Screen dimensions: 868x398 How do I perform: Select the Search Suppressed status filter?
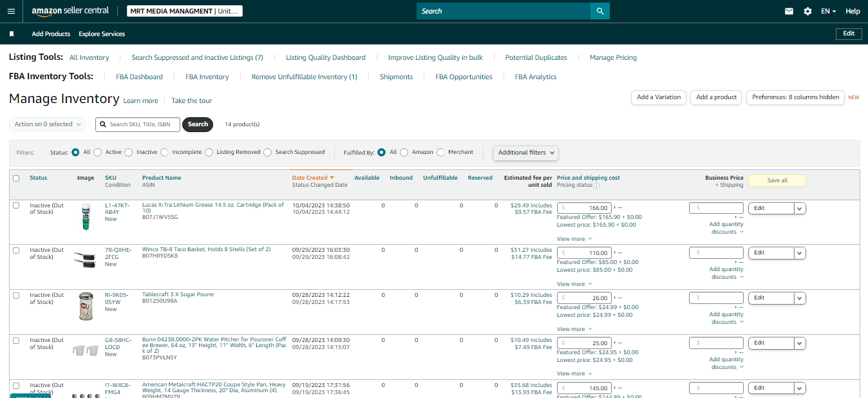(268, 153)
